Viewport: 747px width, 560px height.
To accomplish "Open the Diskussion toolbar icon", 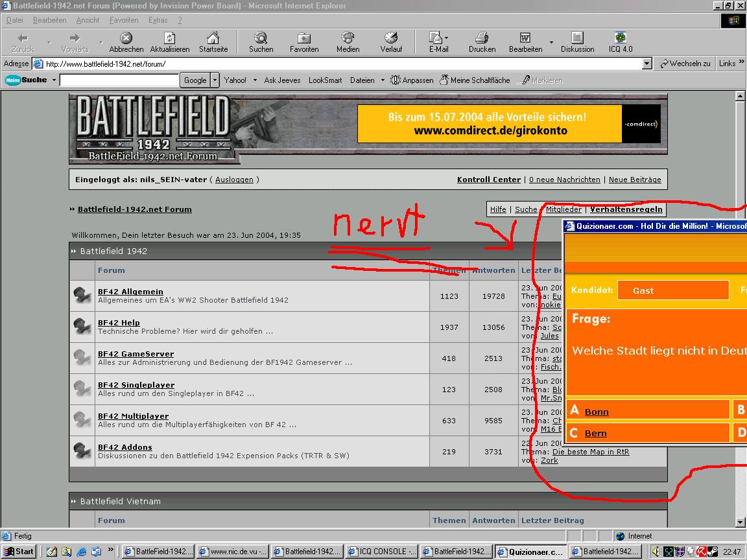I will (577, 38).
